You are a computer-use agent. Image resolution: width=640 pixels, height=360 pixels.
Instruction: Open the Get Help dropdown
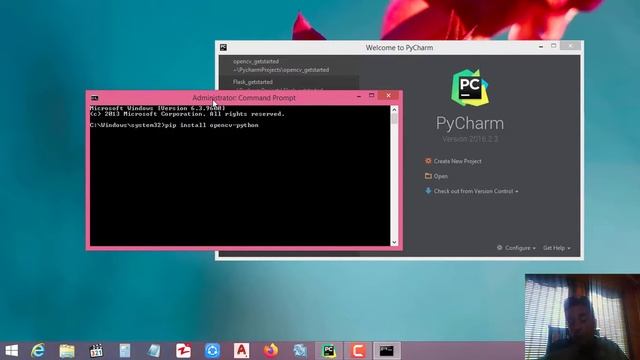pos(556,248)
